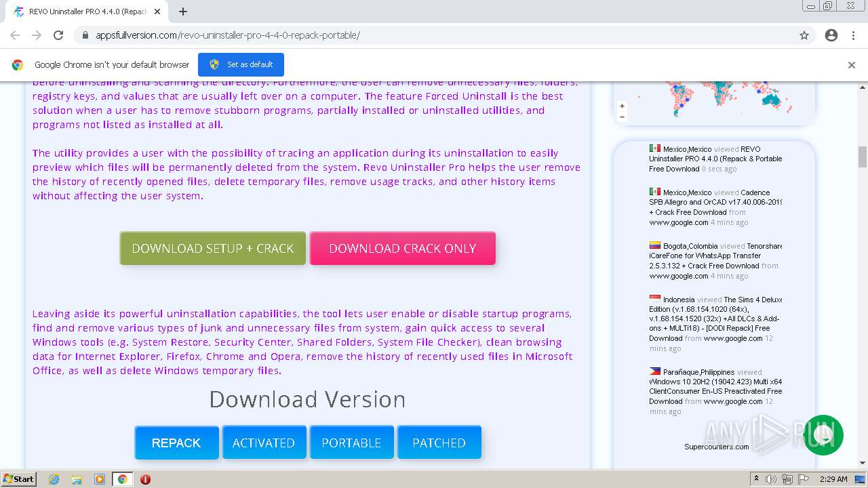Bookmark this page with the star icon
Screen dimensions: 868x488
tap(804, 35)
